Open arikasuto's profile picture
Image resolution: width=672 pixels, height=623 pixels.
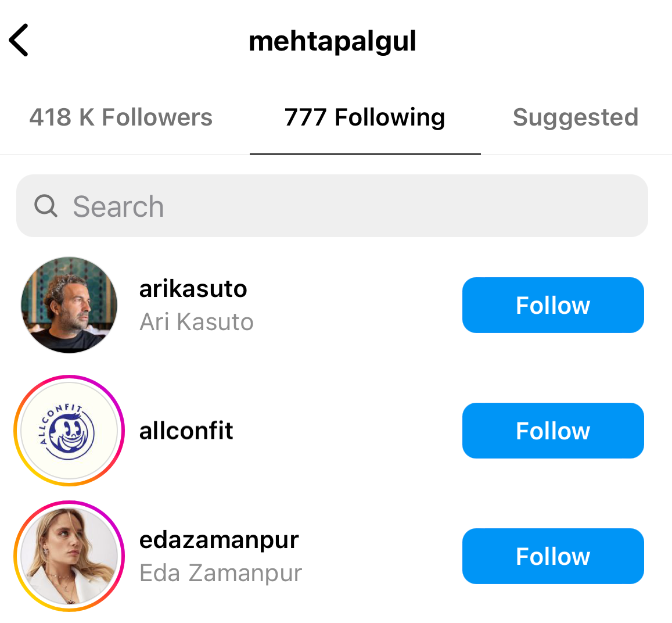click(x=69, y=305)
